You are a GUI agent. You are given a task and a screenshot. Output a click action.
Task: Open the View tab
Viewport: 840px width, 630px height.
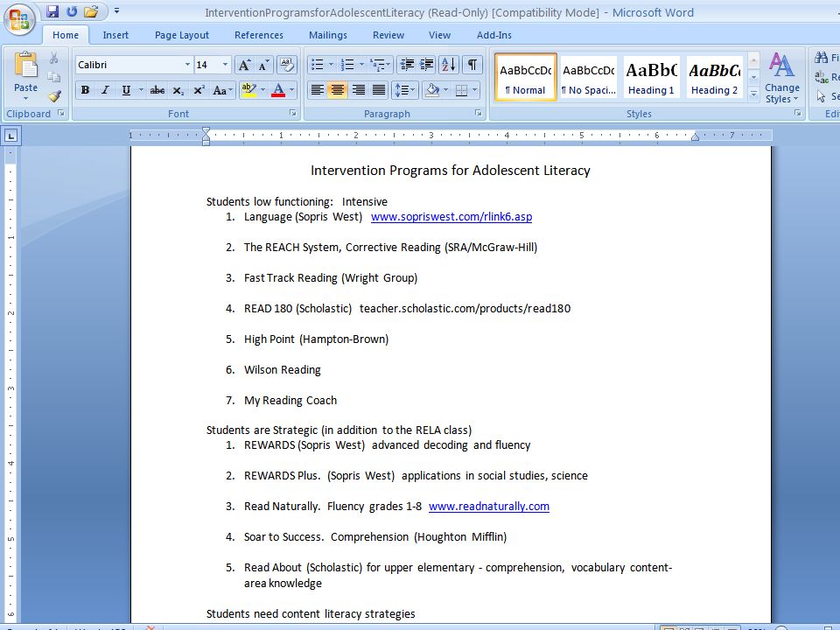click(439, 35)
